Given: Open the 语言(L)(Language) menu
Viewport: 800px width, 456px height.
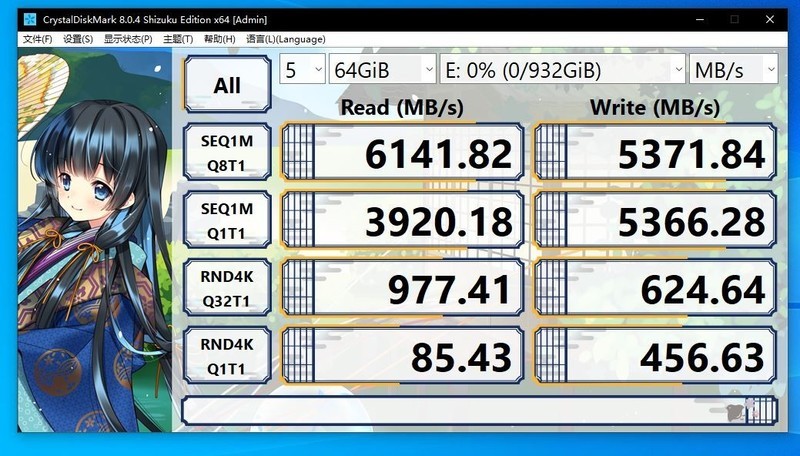Looking at the screenshot, I should pos(286,39).
